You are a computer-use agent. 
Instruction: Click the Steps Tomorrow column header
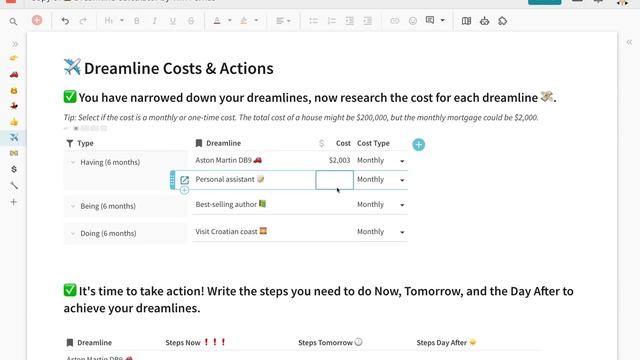(330, 342)
